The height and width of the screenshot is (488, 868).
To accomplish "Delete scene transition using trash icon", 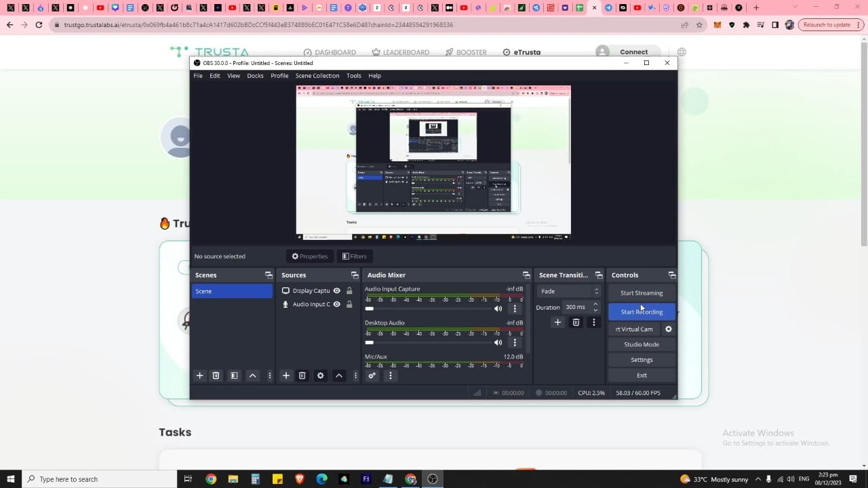I will [x=576, y=322].
